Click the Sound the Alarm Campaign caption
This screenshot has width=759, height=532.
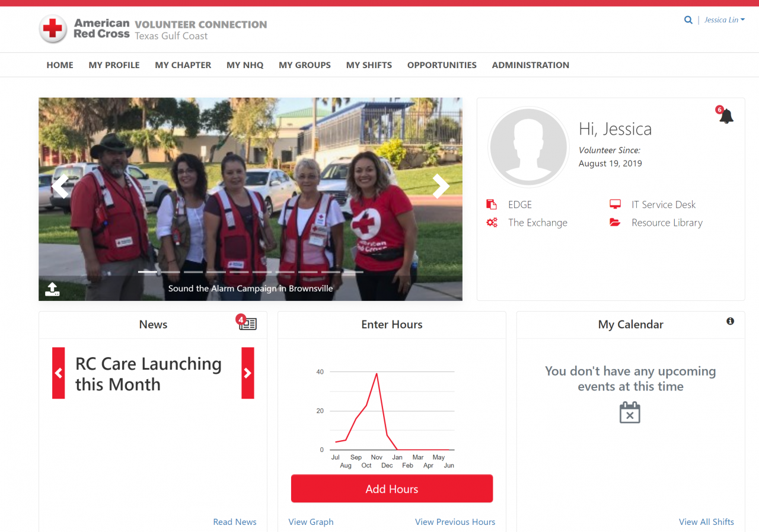(250, 289)
